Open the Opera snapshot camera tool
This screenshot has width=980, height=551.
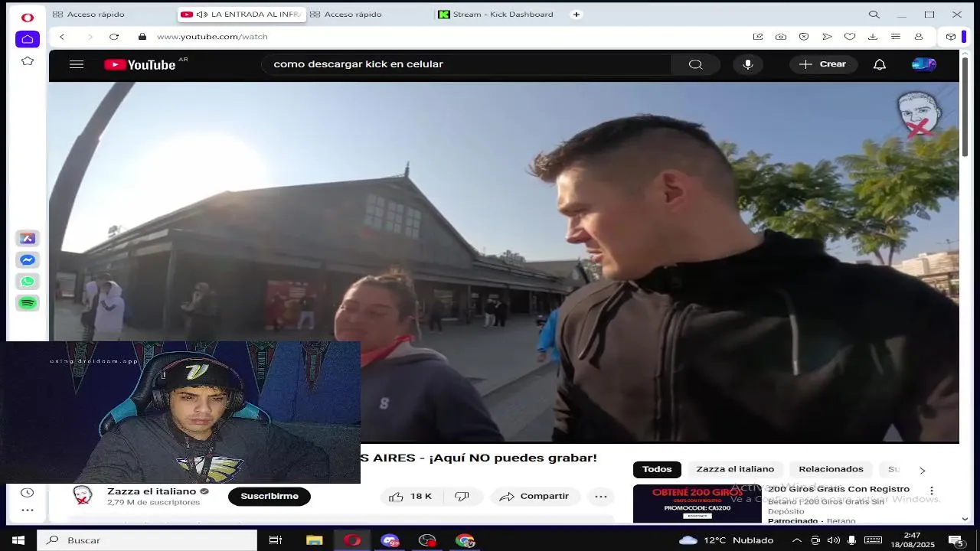(781, 37)
